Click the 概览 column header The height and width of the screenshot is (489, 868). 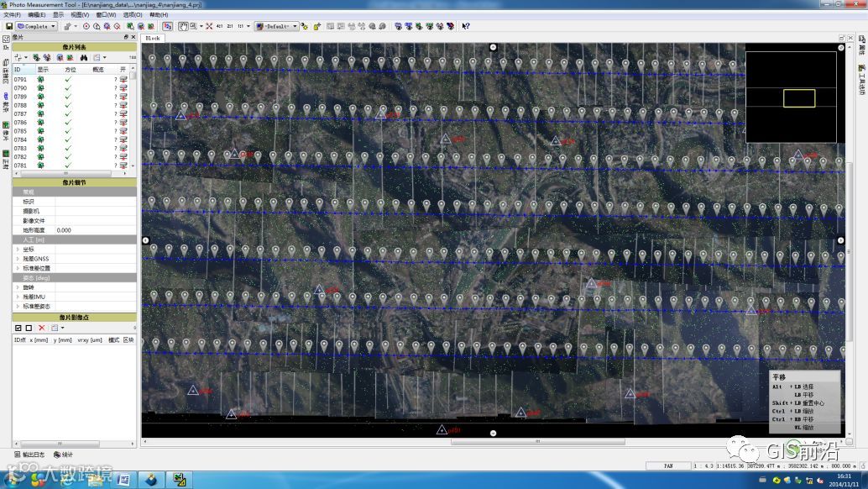coord(98,69)
